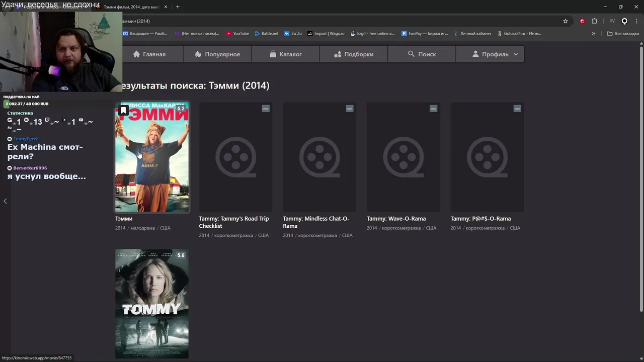Open the VK Zu Zu bookmark

pyautogui.click(x=293, y=34)
